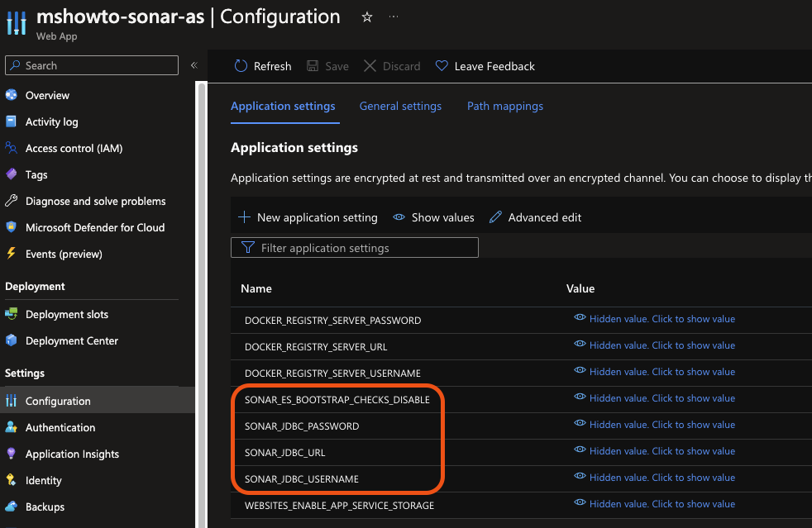Switch to the General settings tab
Image resolution: width=812 pixels, height=528 pixels.
pos(400,106)
